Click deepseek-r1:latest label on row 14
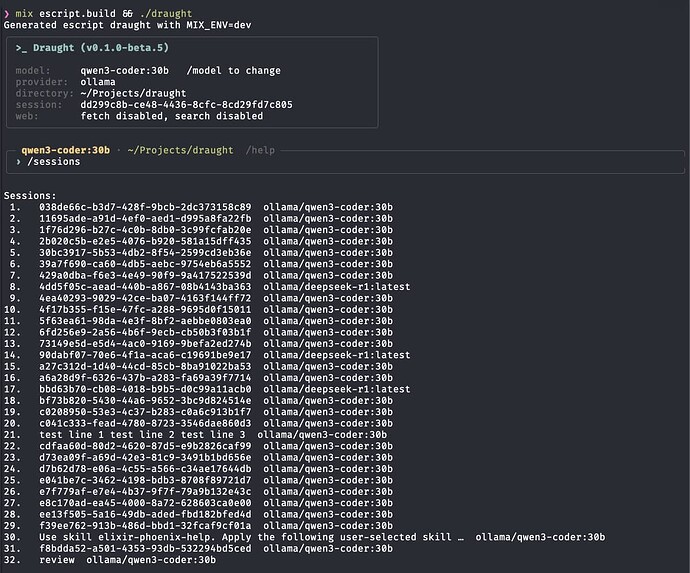 pyautogui.click(x=357, y=355)
